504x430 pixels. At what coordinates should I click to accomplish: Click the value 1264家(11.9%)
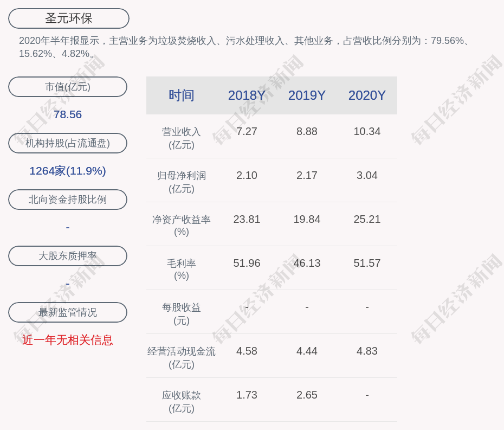coord(68,171)
